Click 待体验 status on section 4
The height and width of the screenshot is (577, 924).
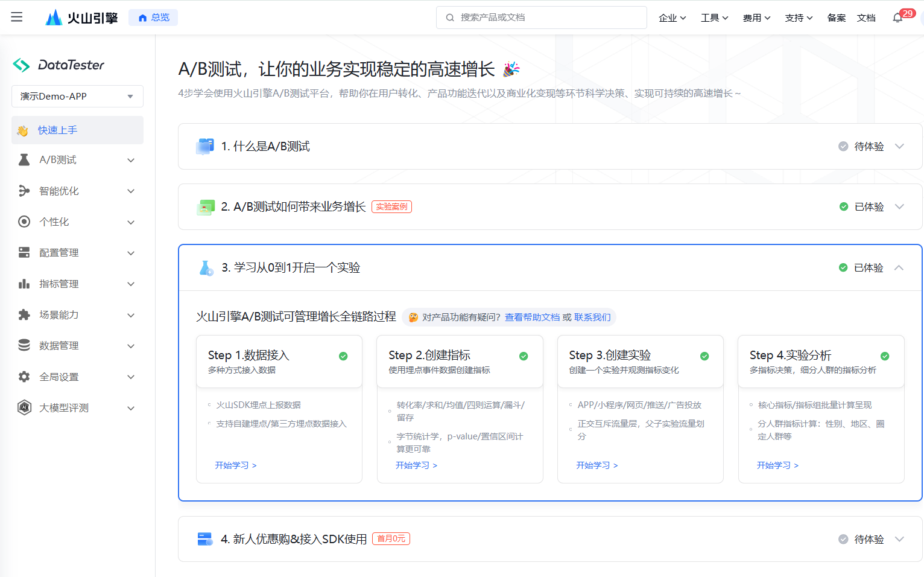click(861, 540)
